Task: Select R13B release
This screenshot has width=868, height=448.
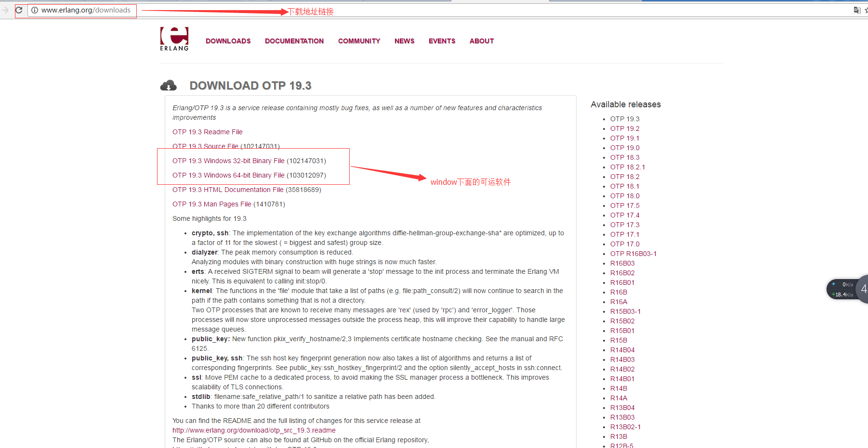Action: (618, 436)
